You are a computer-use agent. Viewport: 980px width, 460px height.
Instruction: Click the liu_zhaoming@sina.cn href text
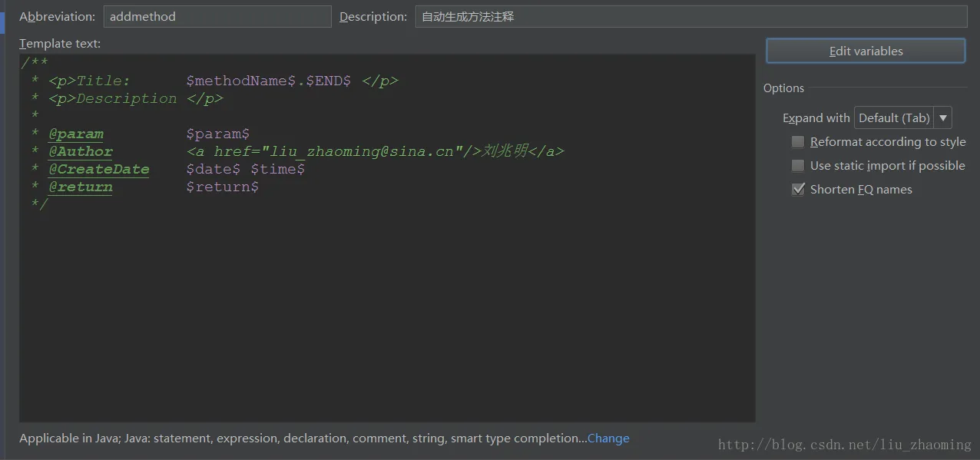point(361,151)
